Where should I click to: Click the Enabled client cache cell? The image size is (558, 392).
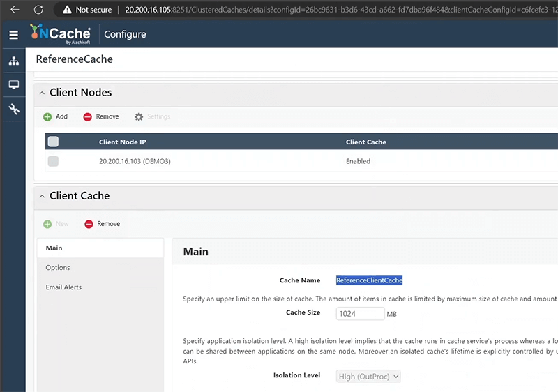pos(358,161)
